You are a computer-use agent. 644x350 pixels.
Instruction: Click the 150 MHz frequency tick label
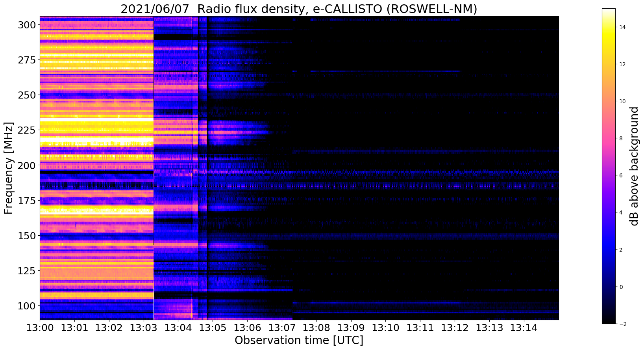26,235
